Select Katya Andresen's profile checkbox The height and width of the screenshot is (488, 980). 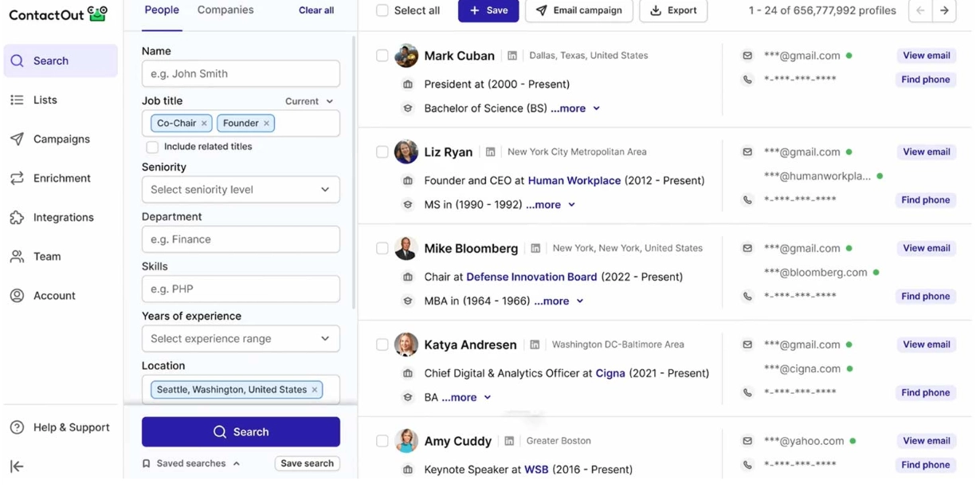[382, 346]
